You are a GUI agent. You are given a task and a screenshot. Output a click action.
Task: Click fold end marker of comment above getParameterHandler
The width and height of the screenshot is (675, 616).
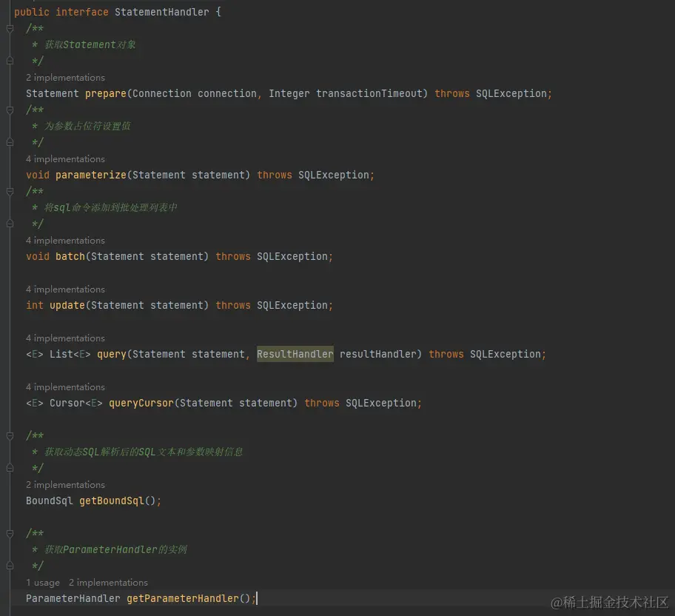[10, 566]
